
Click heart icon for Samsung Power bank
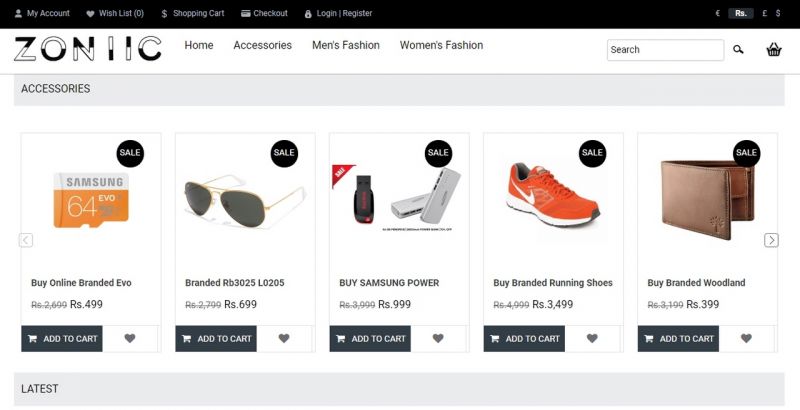tap(438, 338)
